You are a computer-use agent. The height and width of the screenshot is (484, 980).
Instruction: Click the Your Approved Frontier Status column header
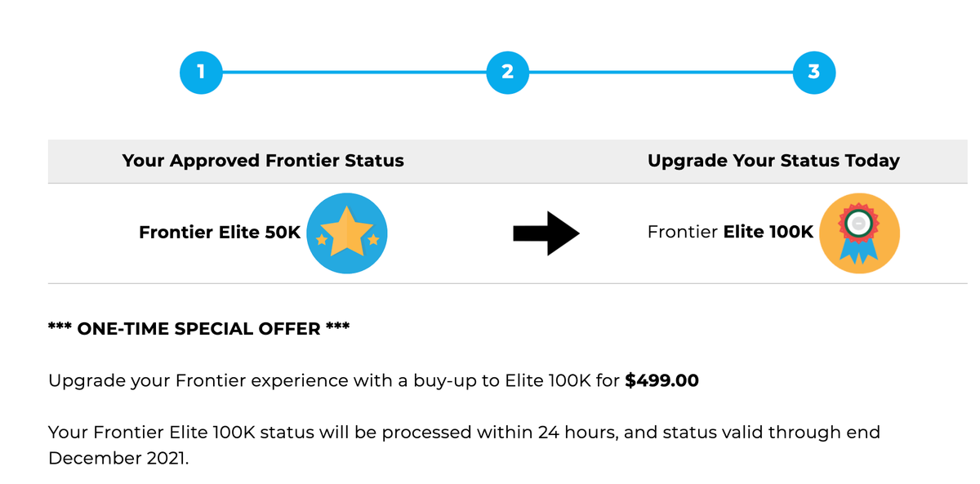pos(263,161)
